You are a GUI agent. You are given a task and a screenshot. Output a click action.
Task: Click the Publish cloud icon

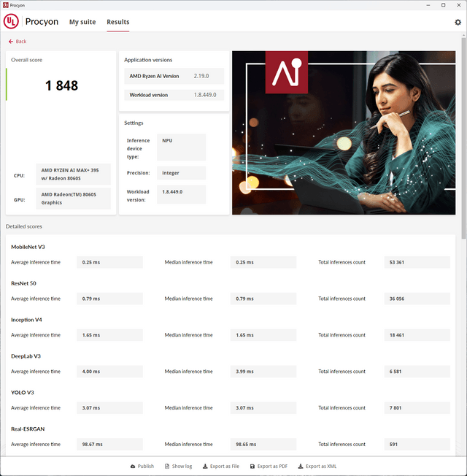(133, 467)
